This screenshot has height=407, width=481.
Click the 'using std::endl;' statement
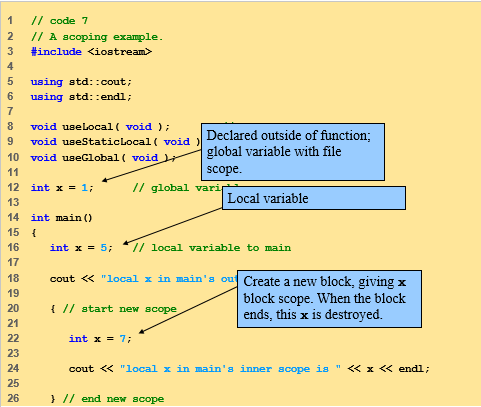point(81,97)
